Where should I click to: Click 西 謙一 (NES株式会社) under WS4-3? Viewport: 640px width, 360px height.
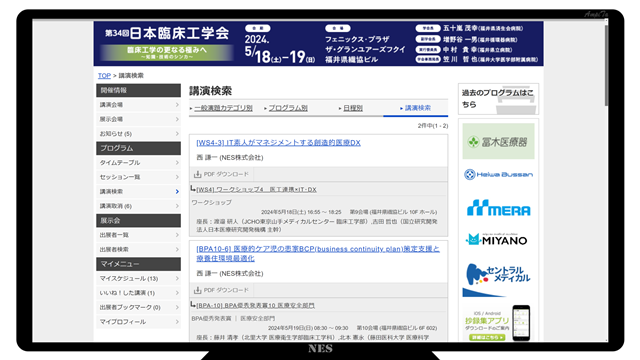tap(230, 158)
